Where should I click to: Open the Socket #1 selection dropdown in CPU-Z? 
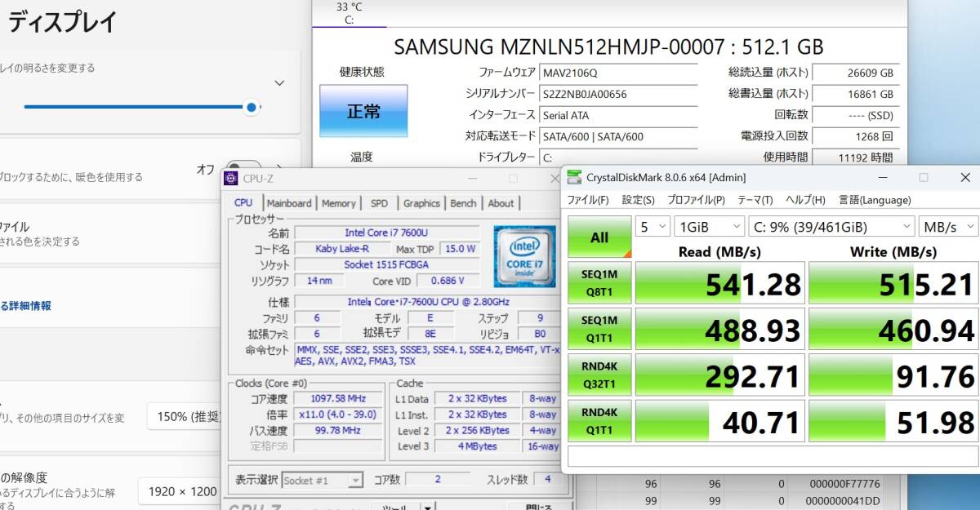[x=322, y=480]
